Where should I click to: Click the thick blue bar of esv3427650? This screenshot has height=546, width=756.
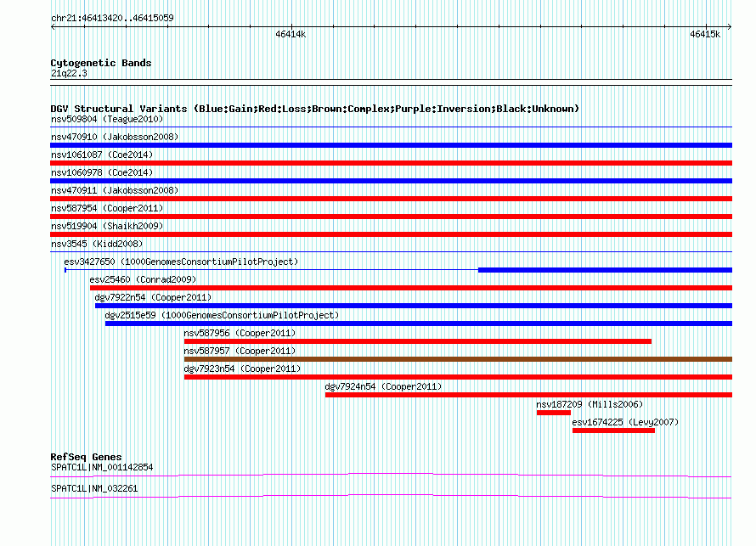605,270
